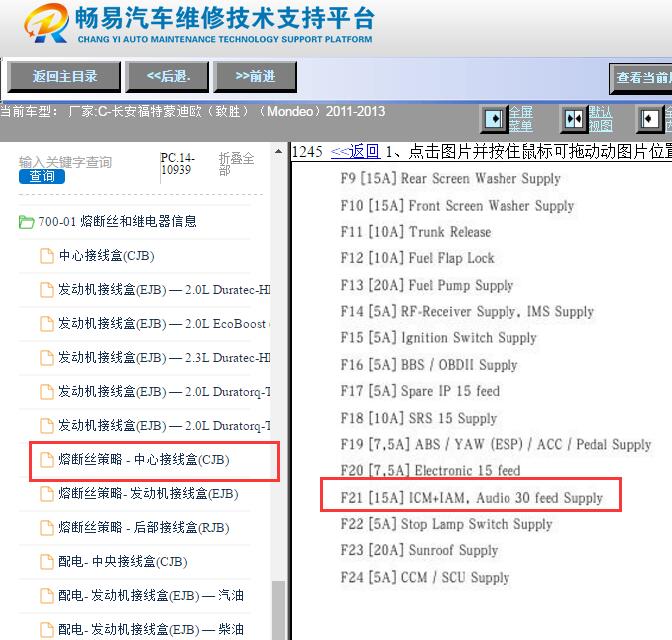The image size is (672, 640).
Task: Click page icon beside 中心接线盒(CJB)
Action: click(x=46, y=256)
